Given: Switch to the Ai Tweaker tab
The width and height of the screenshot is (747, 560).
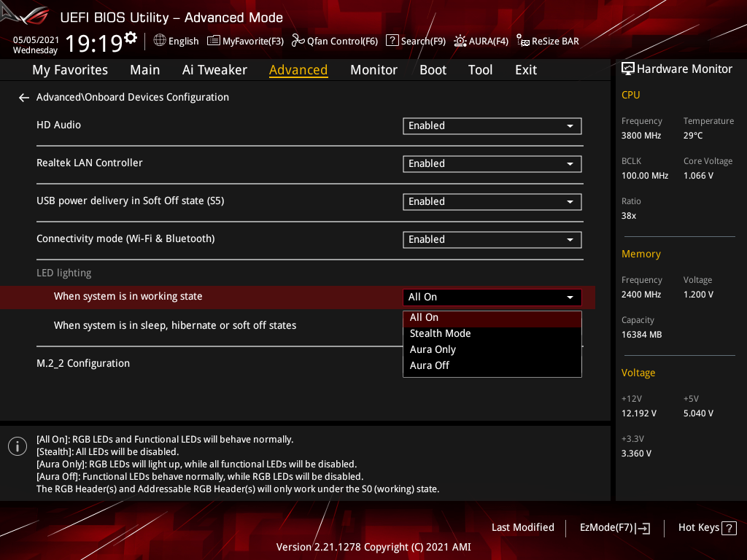Looking at the screenshot, I should pos(214,70).
